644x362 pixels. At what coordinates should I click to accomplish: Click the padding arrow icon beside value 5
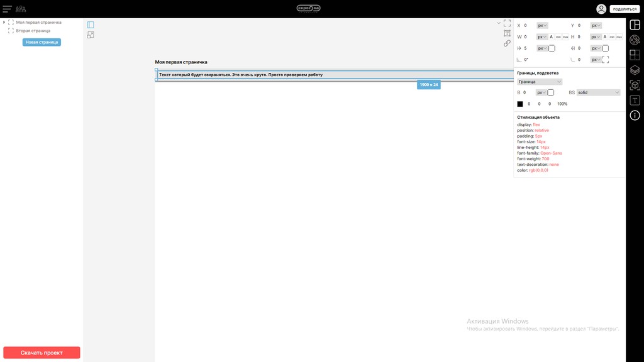519,48
